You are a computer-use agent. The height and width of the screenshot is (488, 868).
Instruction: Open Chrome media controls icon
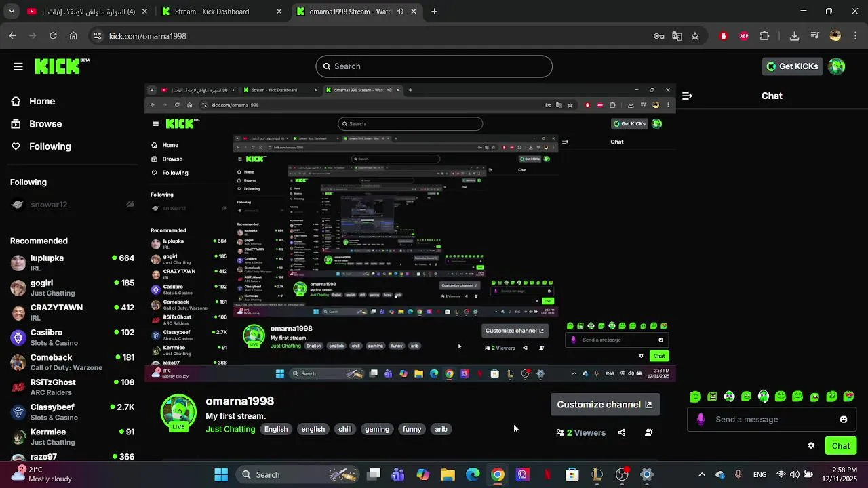pyautogui.click(x=815, y=36)
